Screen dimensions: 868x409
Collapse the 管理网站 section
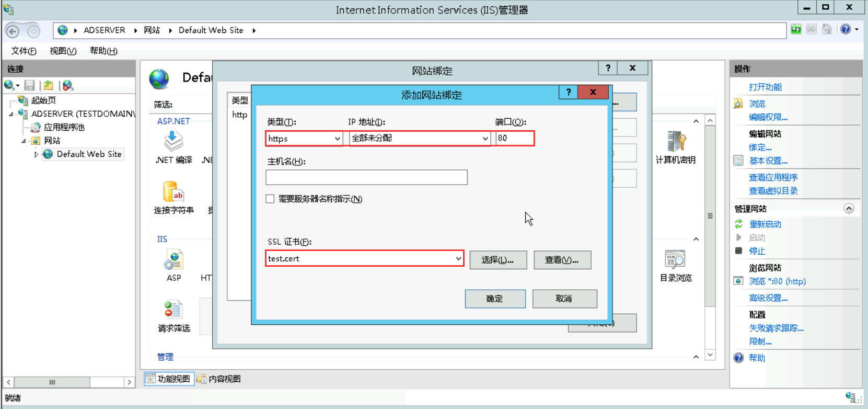click(x=849, y=209)
